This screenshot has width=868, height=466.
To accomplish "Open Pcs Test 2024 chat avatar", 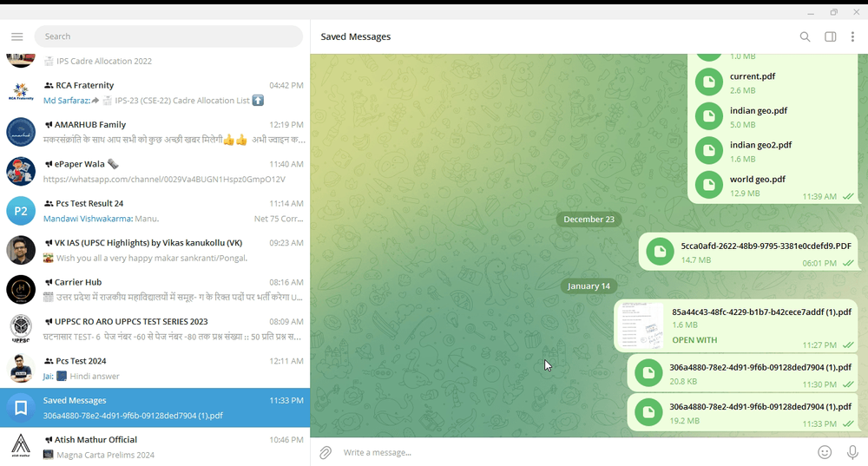I will click(x=21, y=368).
